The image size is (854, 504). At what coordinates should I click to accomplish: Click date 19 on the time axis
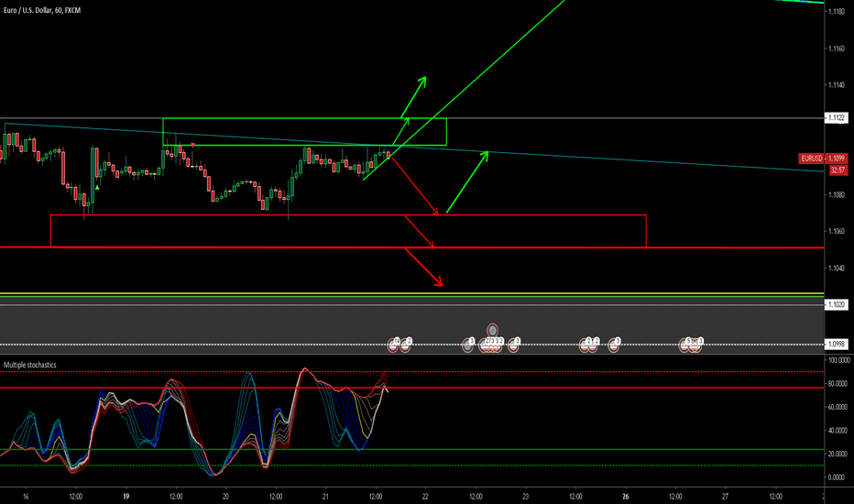coord(126,497)
